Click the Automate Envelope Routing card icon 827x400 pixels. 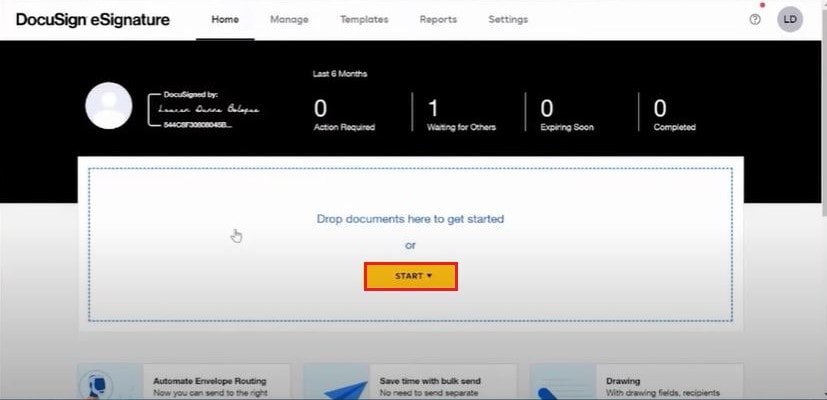pos(95,385)
